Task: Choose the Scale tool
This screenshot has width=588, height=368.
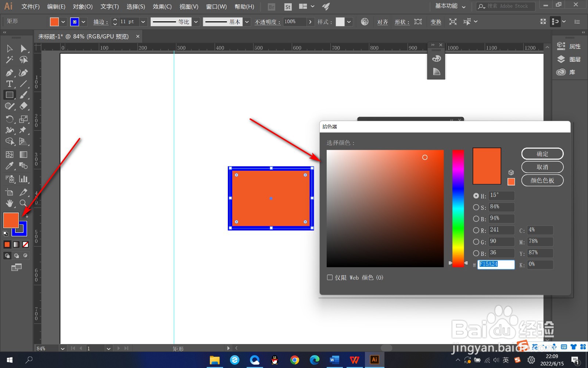Action: (24, 119)
